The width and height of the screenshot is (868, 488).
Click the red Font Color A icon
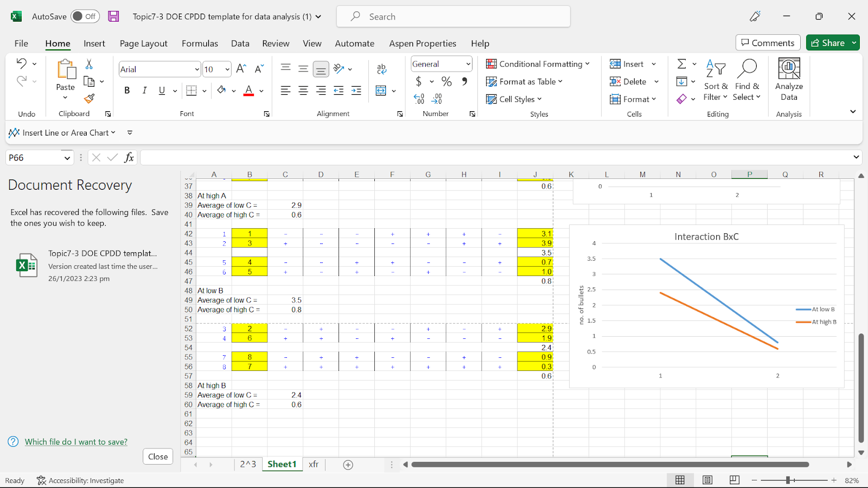tap(248, 91)
